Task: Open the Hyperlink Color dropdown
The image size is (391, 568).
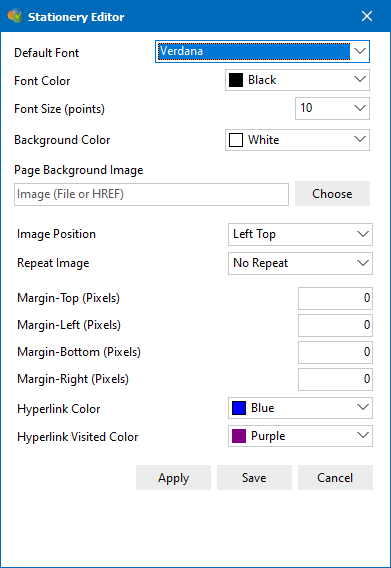Action: click(x=300, y=408)
